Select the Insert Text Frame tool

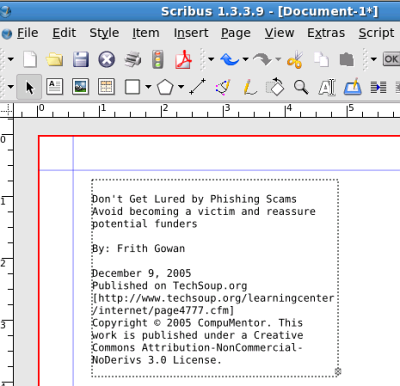(55, 87)
